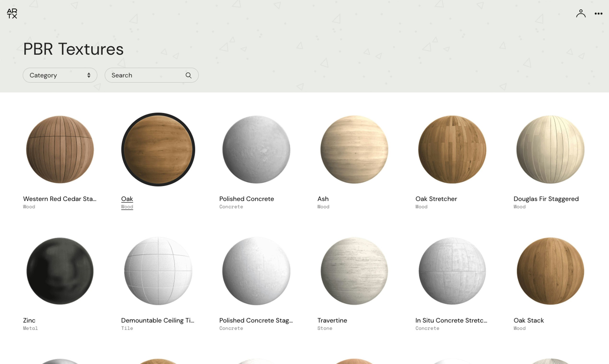609x364 pixels.
Task: Open the Zinc title link
Action: 29,320
